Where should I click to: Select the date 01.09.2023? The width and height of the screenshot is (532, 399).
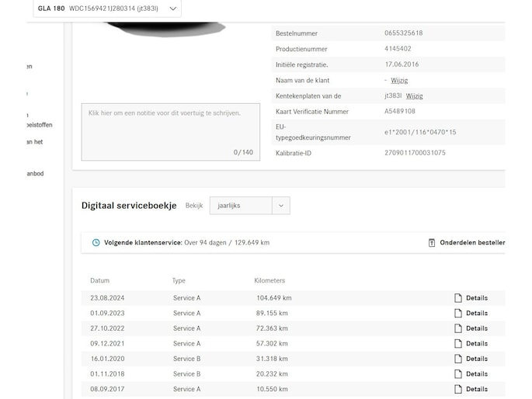point(107,314)
